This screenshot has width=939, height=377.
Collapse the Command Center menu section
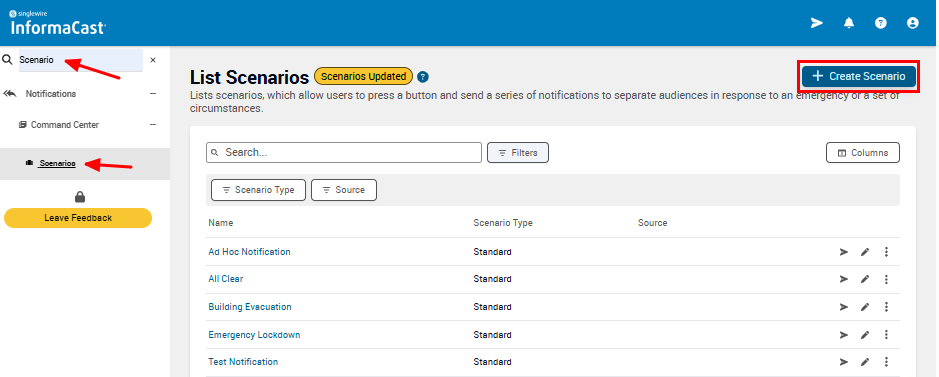click(153, 125)
